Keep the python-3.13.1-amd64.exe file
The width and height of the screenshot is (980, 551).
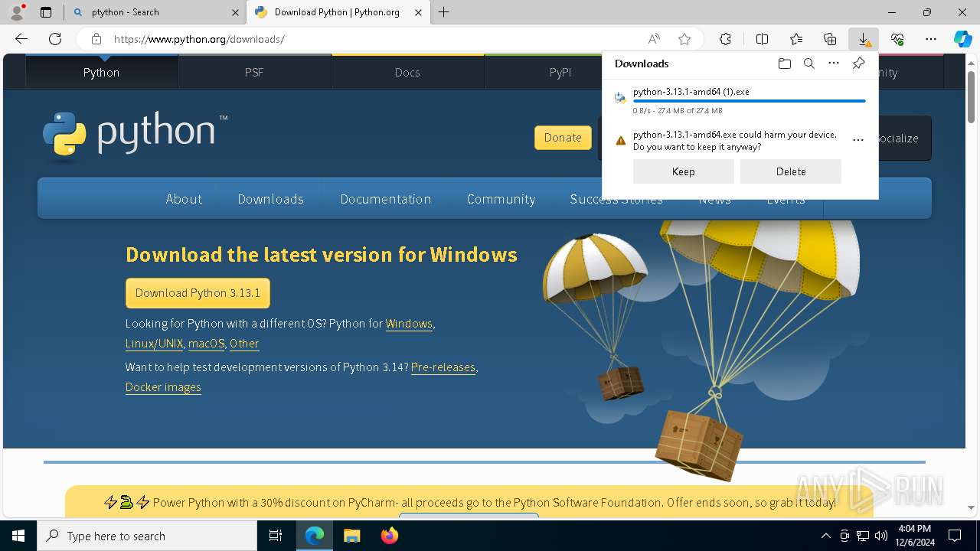tap(683, 171)
